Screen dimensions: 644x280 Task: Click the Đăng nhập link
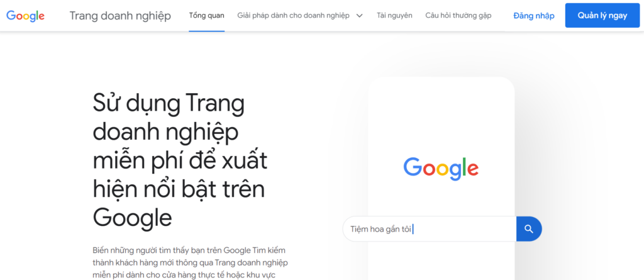point(534,16)
